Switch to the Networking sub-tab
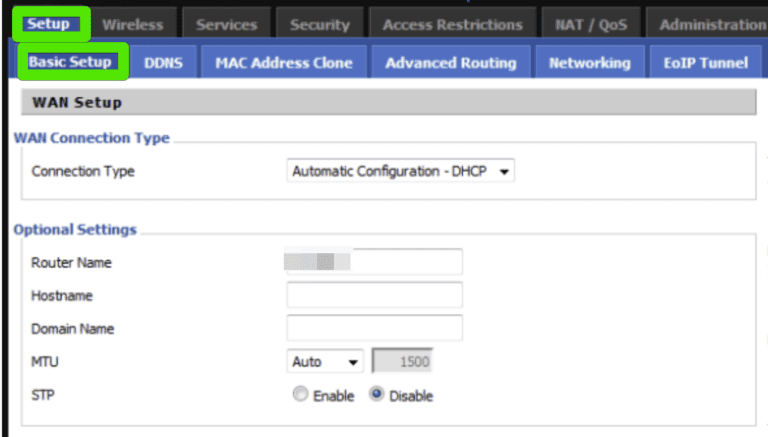 point(589,62)
